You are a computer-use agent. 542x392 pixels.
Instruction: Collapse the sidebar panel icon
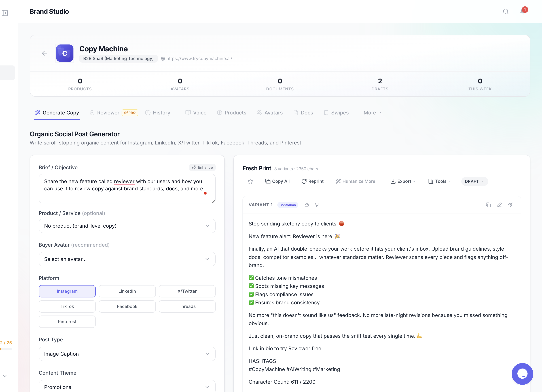pyautogui.click(x=5, y=13)
